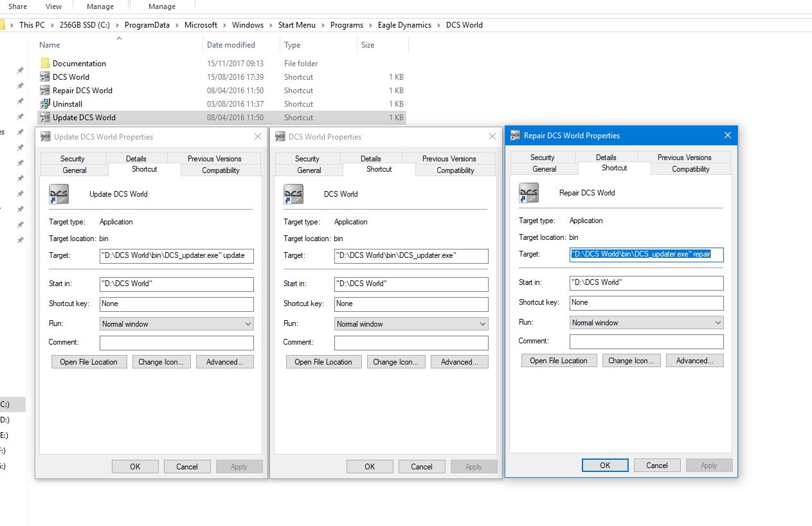Expand the breadcrumb chevron after This PC

(53, 25)
